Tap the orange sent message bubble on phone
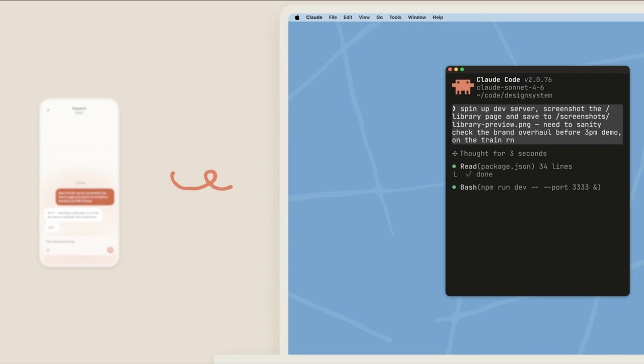 (x=85, y=197)
